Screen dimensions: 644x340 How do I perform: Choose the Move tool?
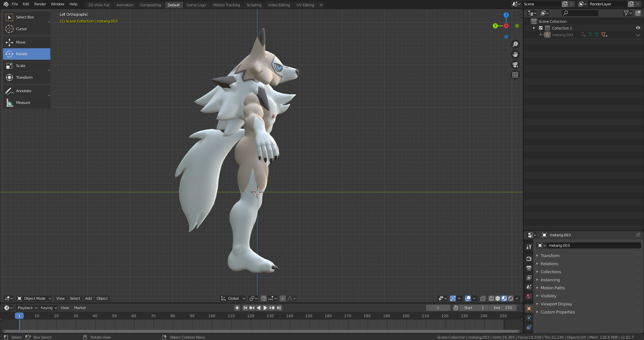coord(26,42)
